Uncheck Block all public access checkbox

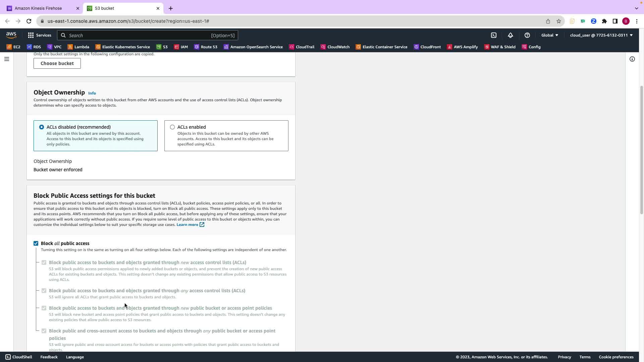pyautogui.click(x=36, y=243)
